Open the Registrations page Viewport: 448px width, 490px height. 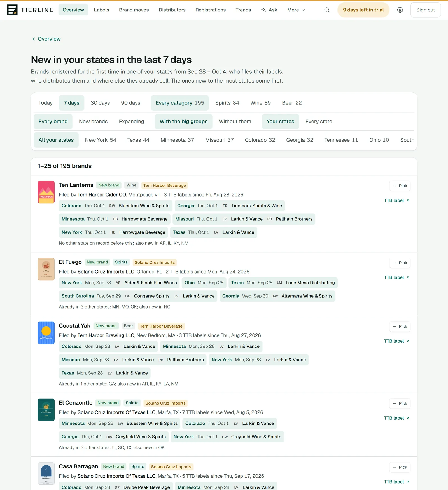coord(211,10)
